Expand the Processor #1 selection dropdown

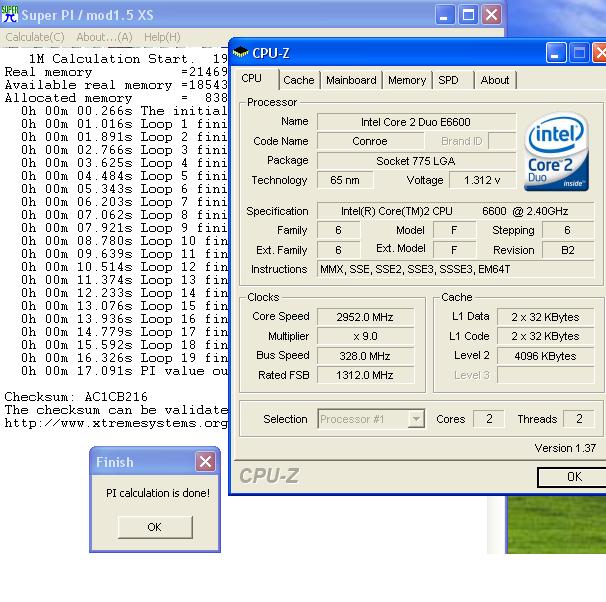pyautogui.click(x=416, y=420)
